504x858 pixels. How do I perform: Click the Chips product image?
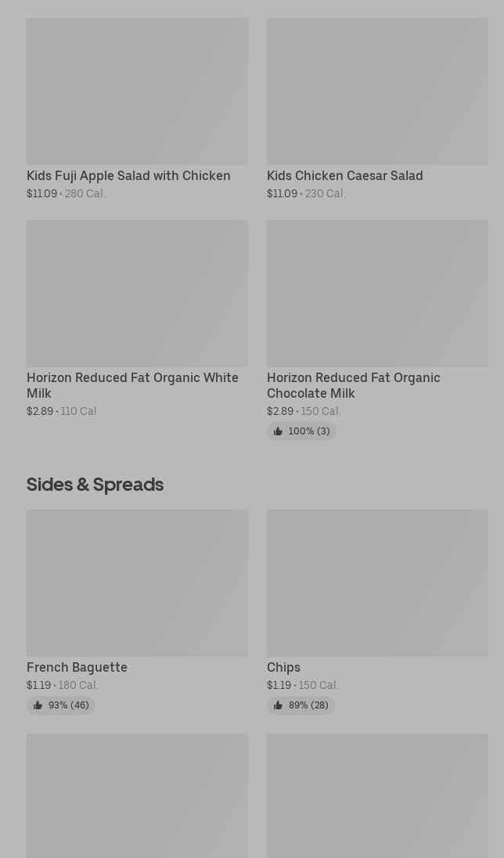(x=377, y=582)
